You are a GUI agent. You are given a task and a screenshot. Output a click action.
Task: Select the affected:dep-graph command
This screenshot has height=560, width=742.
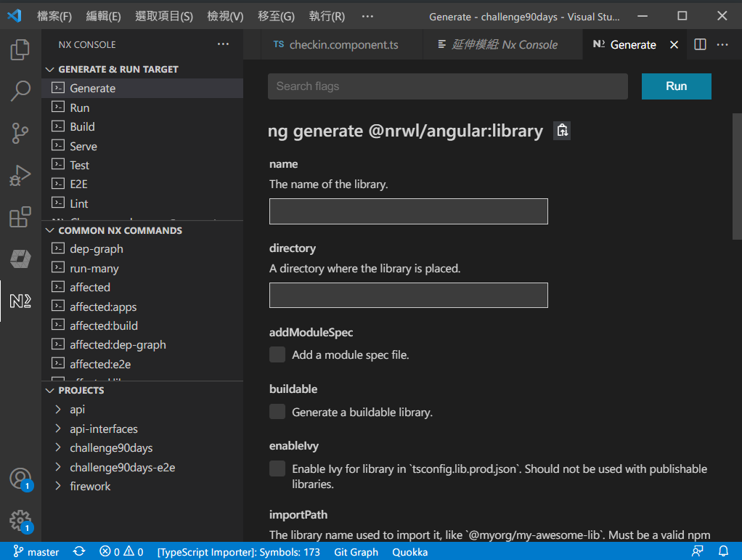click(x=142, y=344)
